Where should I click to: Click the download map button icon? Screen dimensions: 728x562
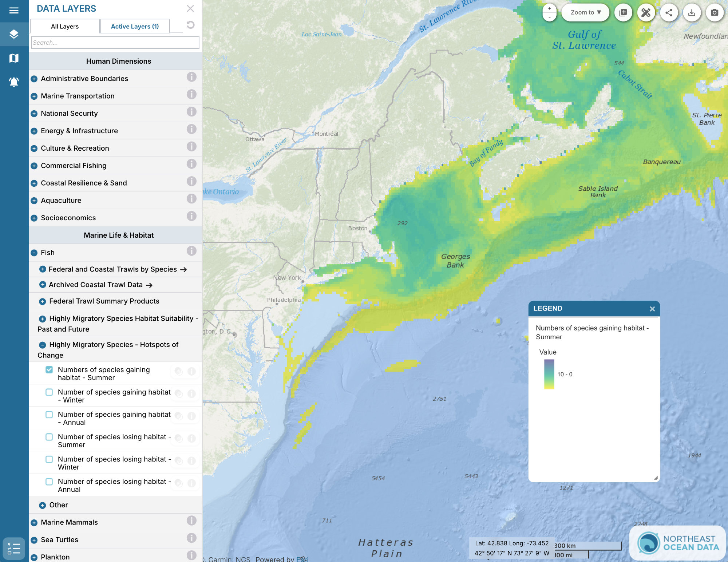pyautogui.click(x=692, y=13)
